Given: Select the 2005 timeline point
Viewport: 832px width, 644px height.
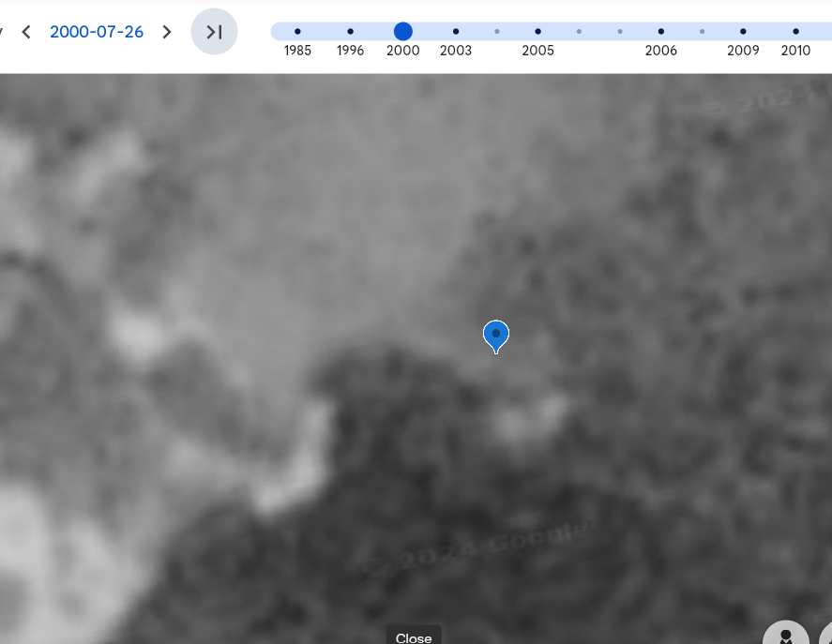Looking at the screenshot, I should (537, 32).
